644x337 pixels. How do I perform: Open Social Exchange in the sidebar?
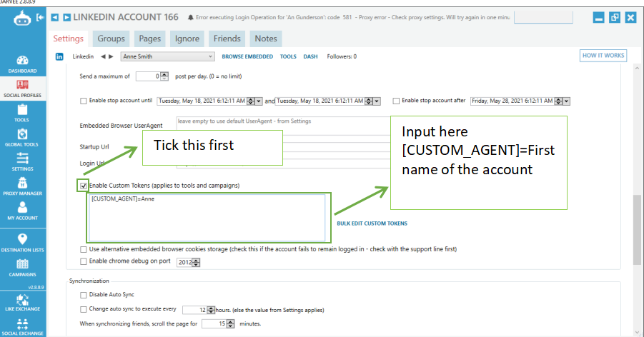(22, 327)
